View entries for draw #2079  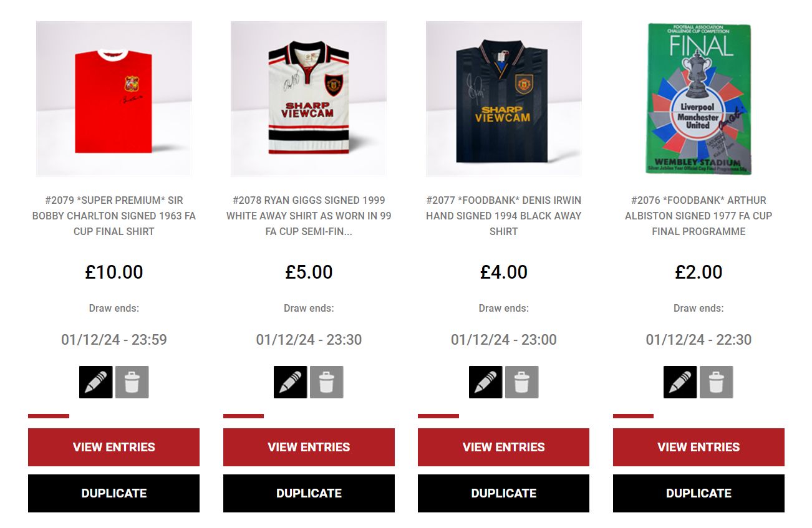point(114,447)
